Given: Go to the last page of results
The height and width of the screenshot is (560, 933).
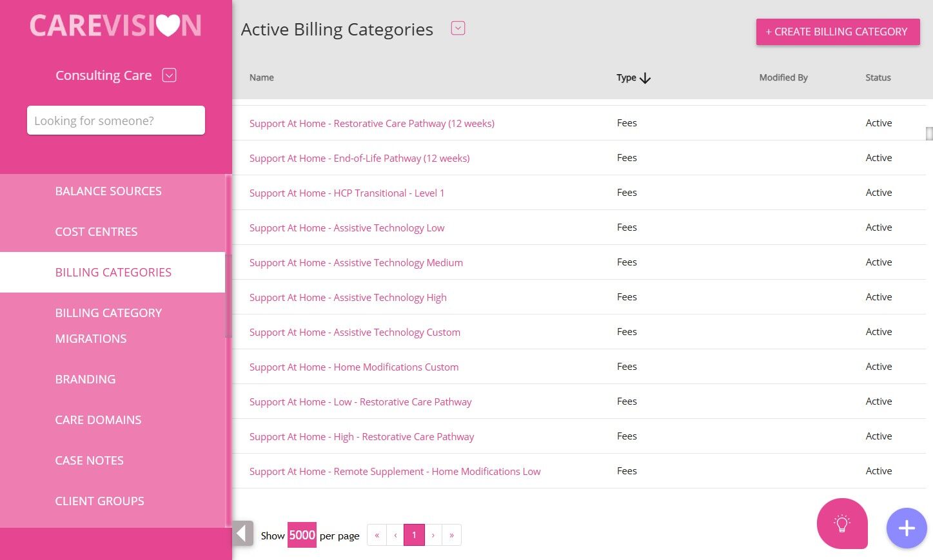Looking at the screenshot, I should 451,535.
